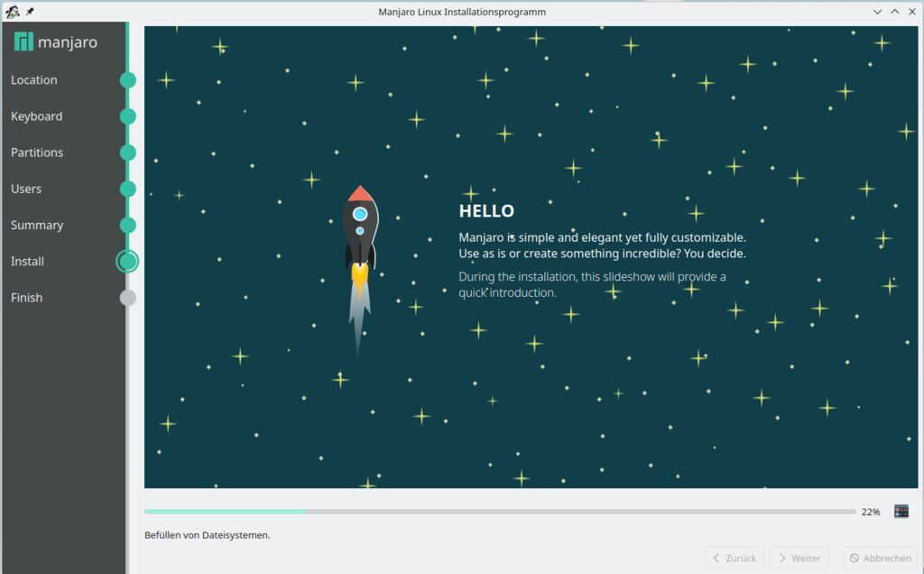Click the green dot beside Location
This screenshot has width=924, height=574.
[128, 80]
